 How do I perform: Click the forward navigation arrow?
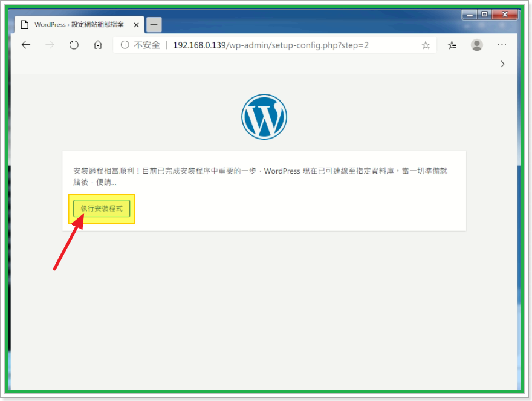[50, 45]
